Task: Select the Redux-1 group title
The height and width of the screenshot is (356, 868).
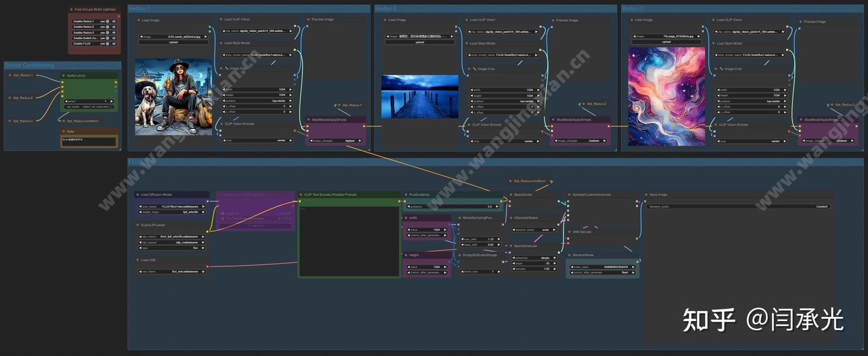Action: [x=139, y=8]
